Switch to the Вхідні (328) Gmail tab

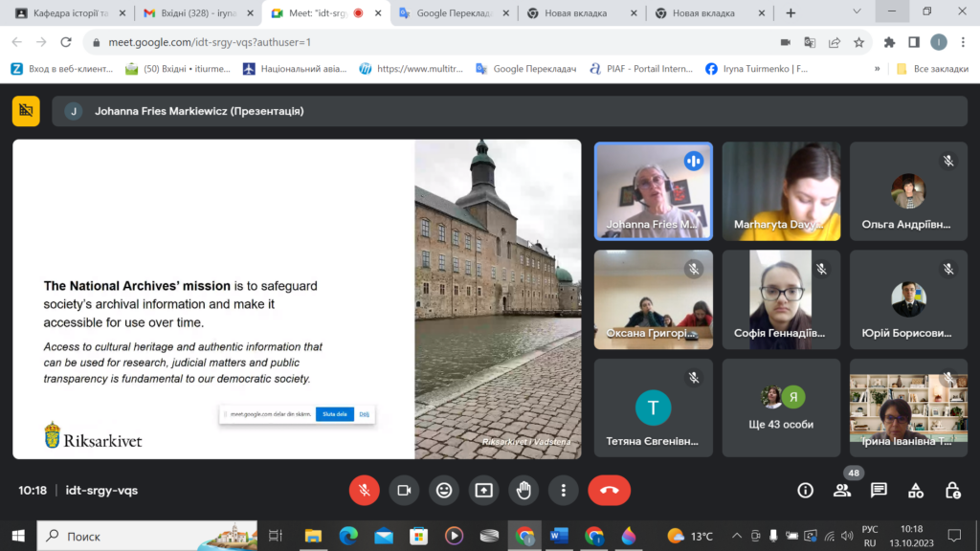(196, 13)
